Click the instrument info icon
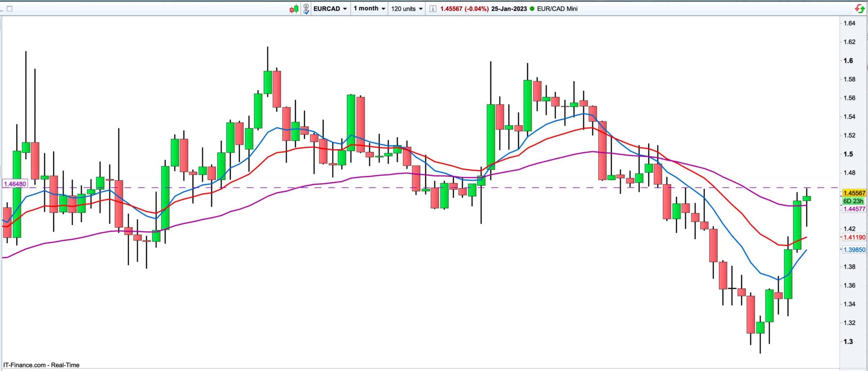The image size is (868, 371). pos(433,9)
